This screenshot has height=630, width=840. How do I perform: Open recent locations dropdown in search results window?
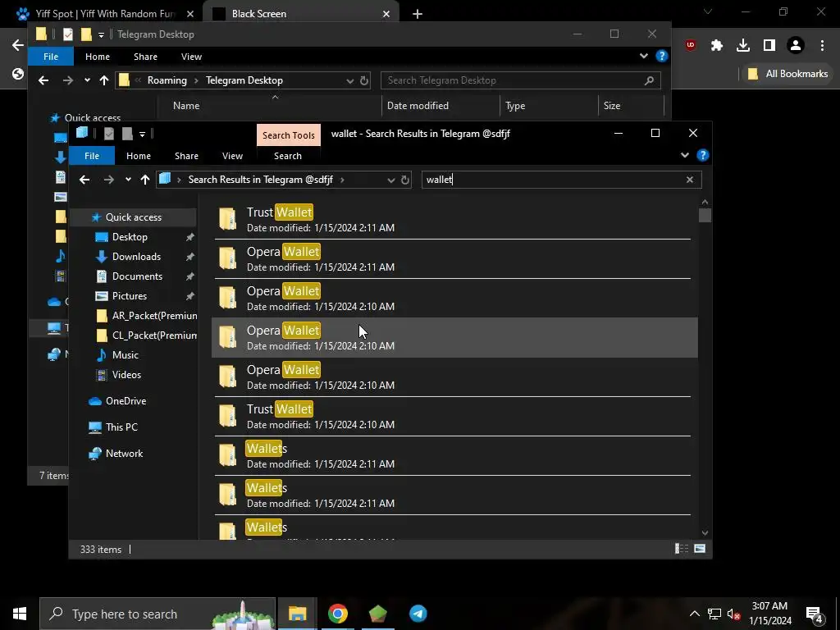pyautogui.click(x=128, y=180)
